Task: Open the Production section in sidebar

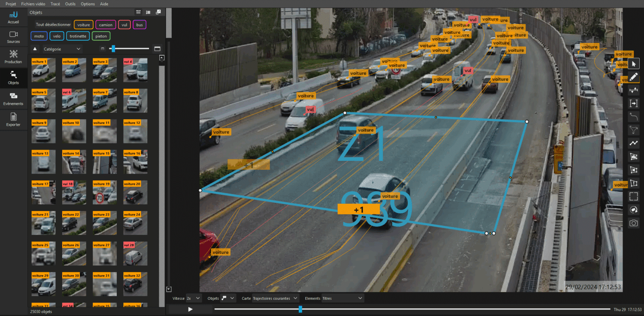Action: tap(13, 57)
